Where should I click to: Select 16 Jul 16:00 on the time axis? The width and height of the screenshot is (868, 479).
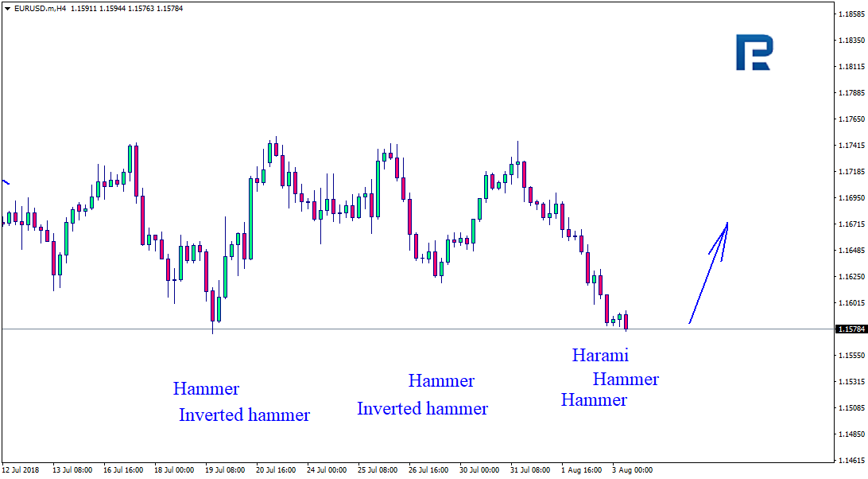coord(122,470)
